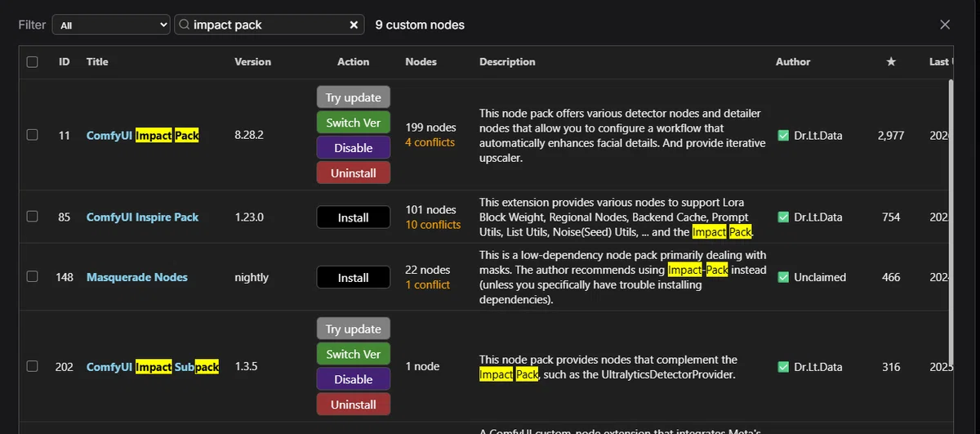Viewport: 980px width, 434px height.
Task: Install the Masquerade Nodes pack
Action: point(354,278)
